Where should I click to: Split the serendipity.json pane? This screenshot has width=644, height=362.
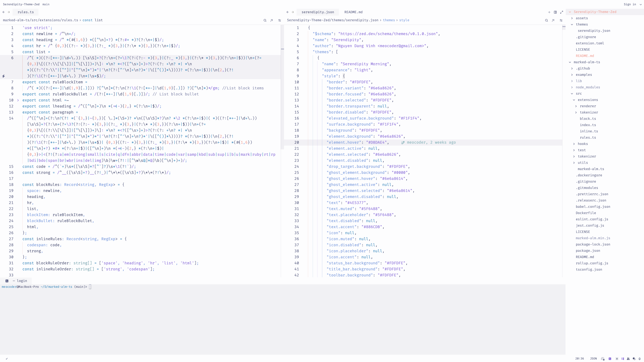[x=555, y=12]
